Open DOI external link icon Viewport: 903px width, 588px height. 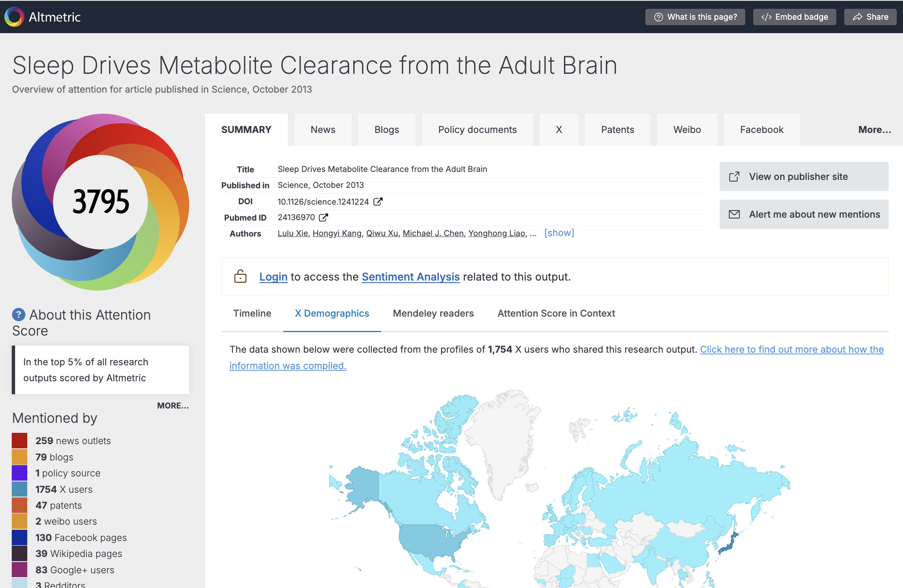point(378,202)
